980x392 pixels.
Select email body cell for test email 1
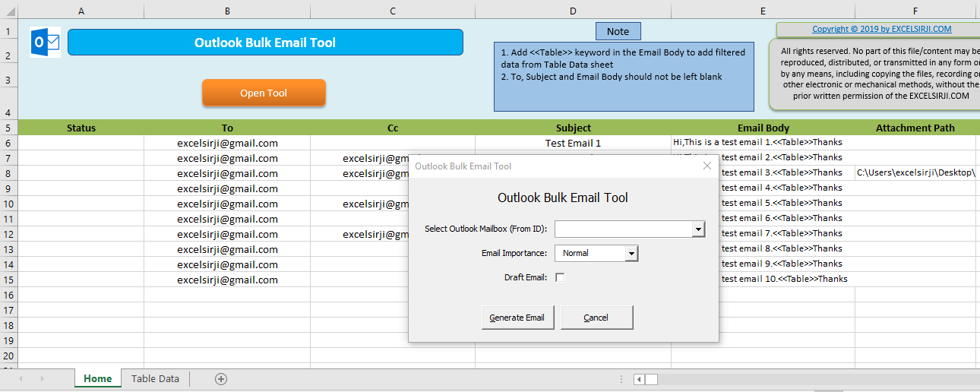click(x=763, y=143)
